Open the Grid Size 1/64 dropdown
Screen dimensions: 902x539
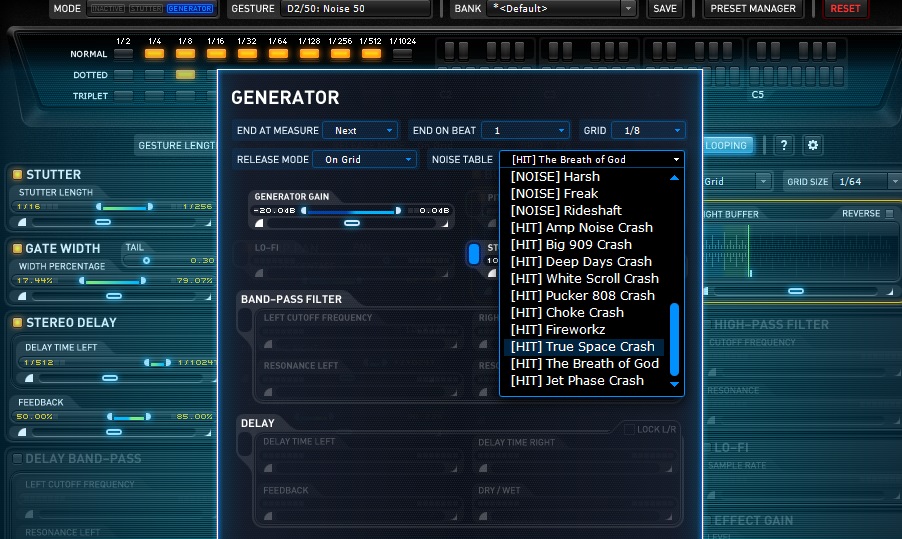point(867,182)
